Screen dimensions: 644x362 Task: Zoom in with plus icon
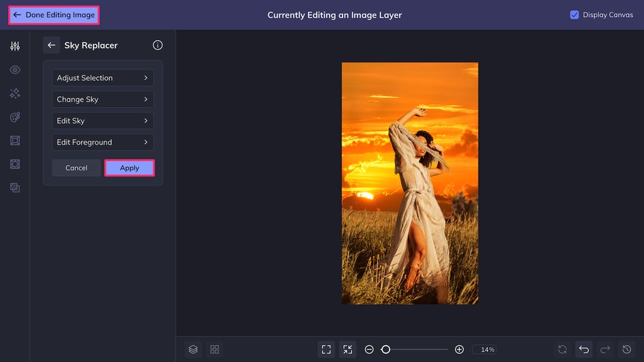click(459, 349)
